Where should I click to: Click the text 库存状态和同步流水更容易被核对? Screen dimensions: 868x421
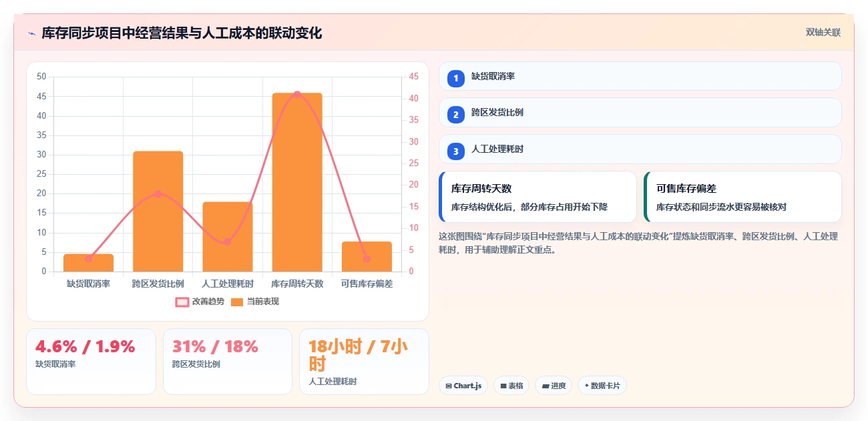(721, 207)
